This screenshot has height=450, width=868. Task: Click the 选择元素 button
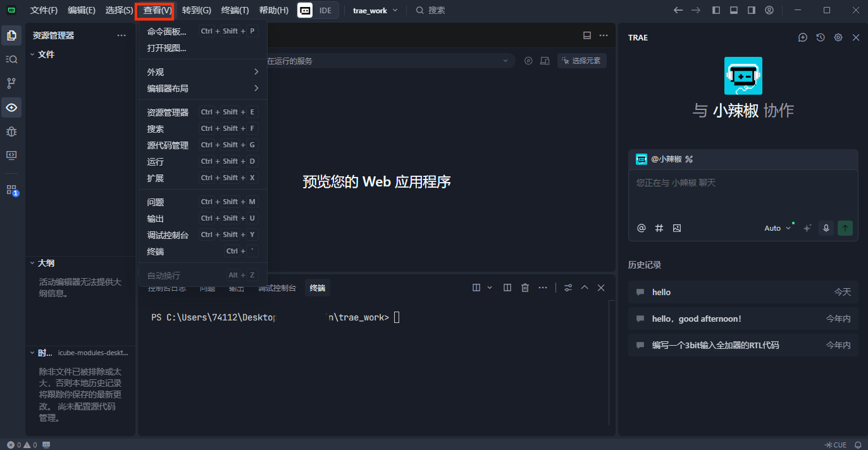(582, 61)
